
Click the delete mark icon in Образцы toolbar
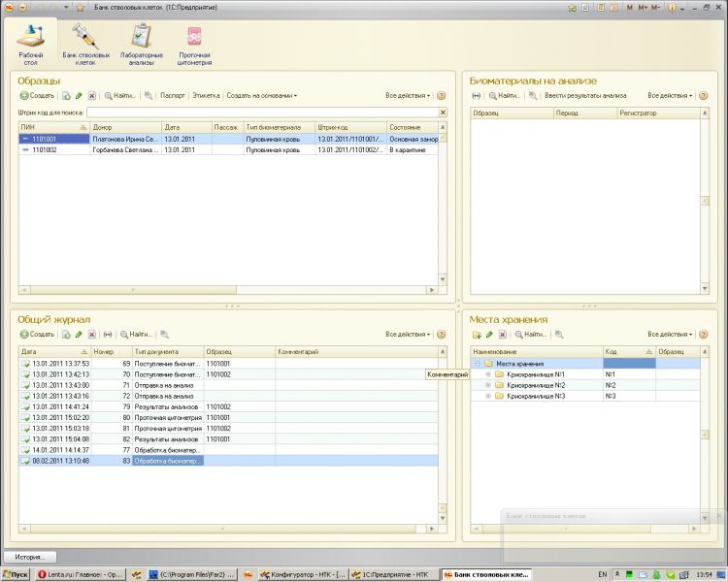pos(92,96)
